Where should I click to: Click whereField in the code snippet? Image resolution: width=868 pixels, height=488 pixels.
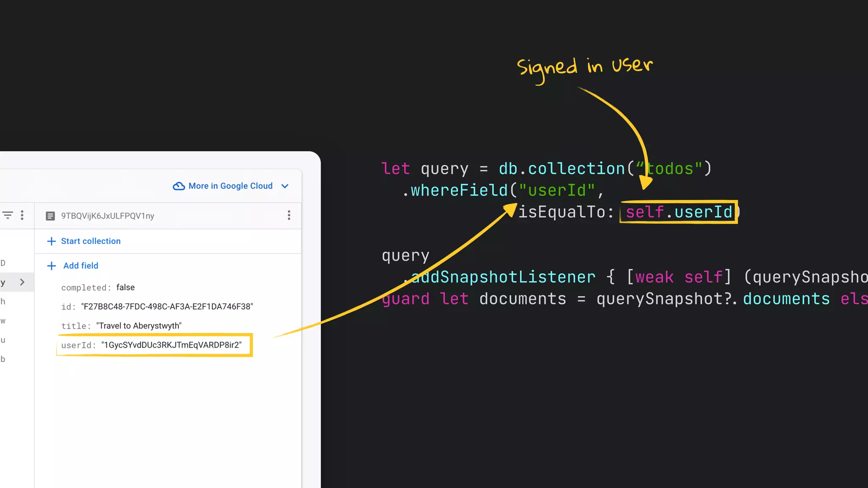(x=459, y=190)
